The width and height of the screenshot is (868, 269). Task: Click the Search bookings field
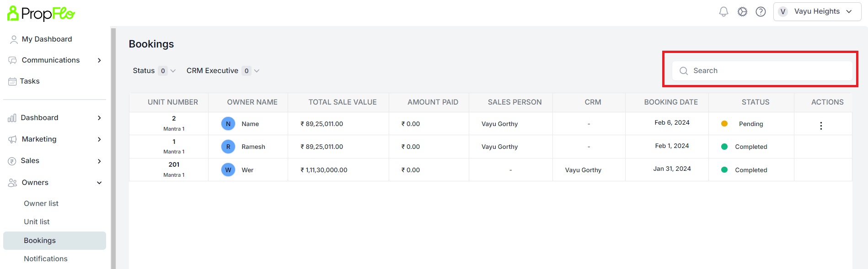(762, 71)
